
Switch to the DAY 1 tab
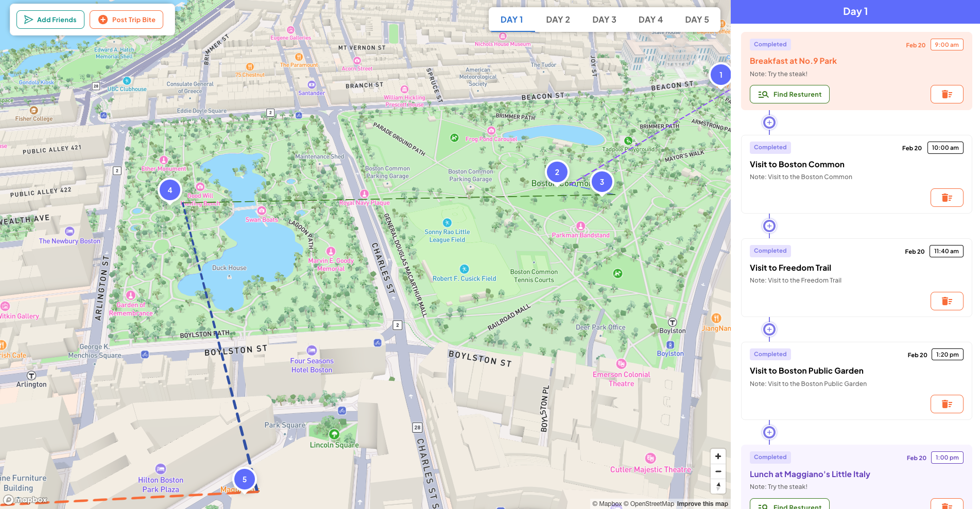coord(511,20)
